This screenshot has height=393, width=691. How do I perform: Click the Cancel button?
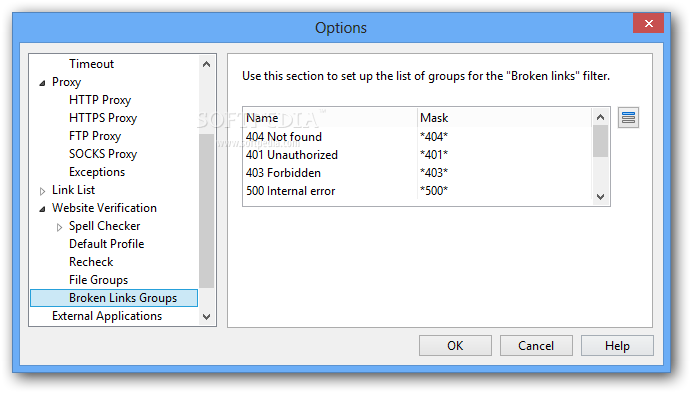point(536,345)
